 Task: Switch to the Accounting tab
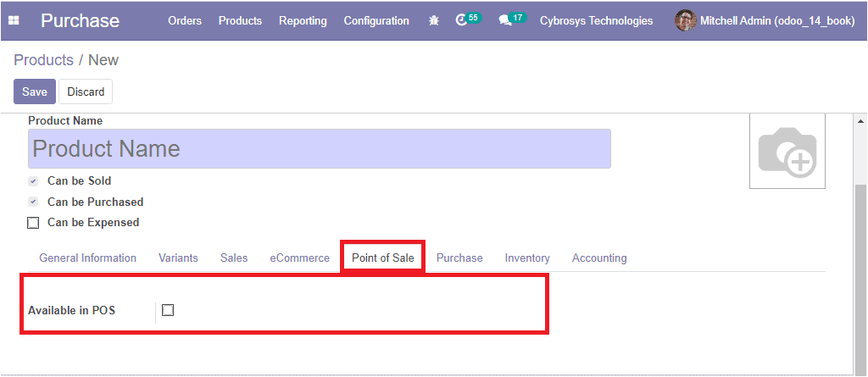click(x=599, y=258)
